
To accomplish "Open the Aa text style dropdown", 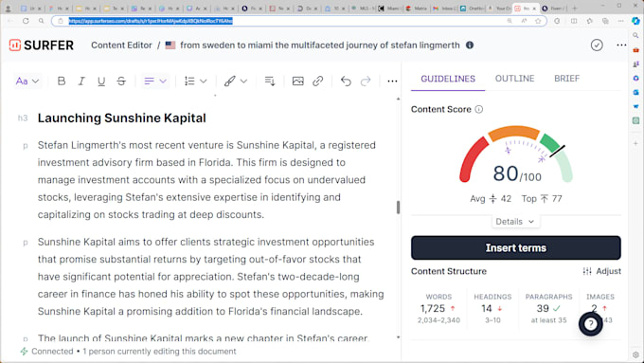I will [27, 82].
